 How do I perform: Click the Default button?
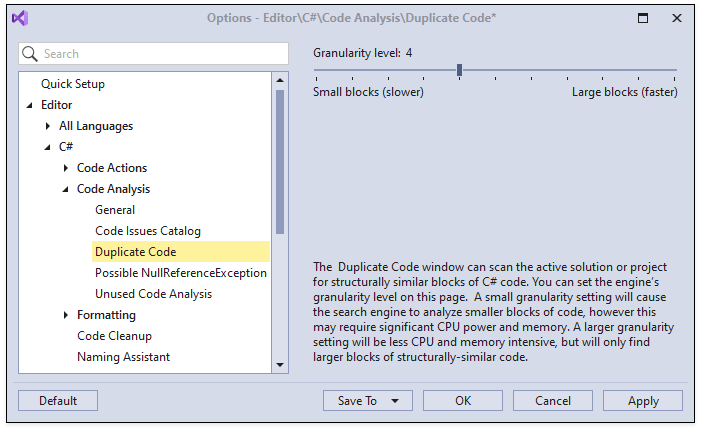(58, 401)
